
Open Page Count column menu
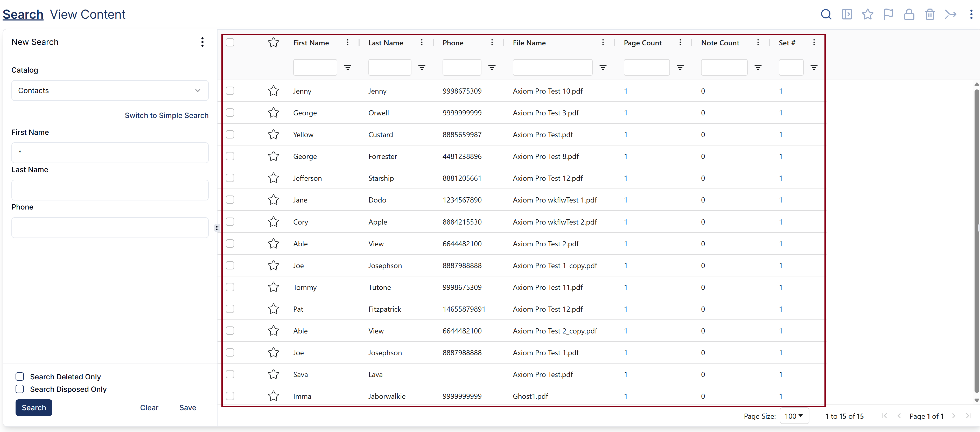(x=680, y=42)
